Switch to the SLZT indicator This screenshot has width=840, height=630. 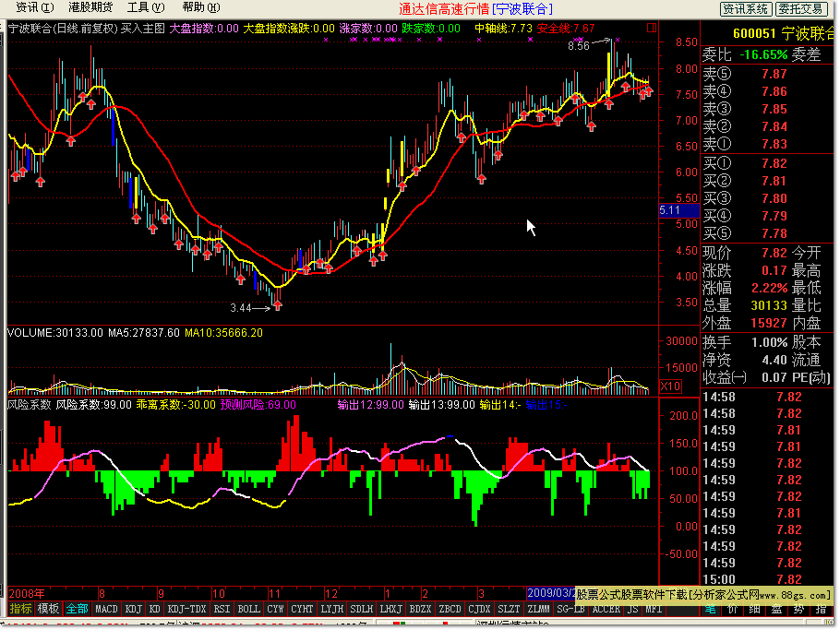pyautogui.click(x=509, y=609)
